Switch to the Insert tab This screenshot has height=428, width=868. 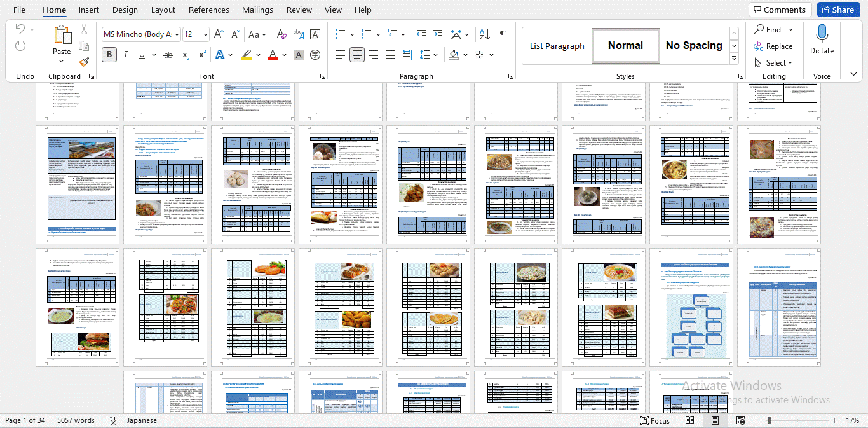(89, 10)
